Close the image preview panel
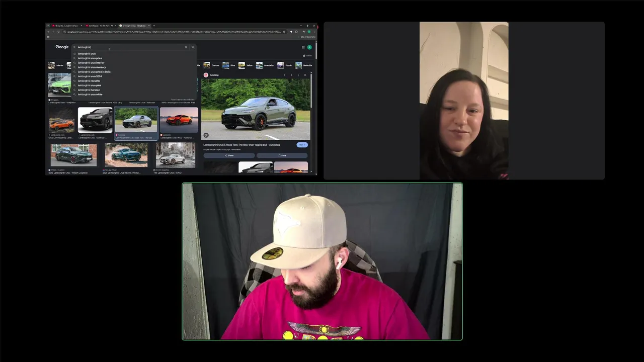This screenshot has width=644, height=362. point(305,75)
